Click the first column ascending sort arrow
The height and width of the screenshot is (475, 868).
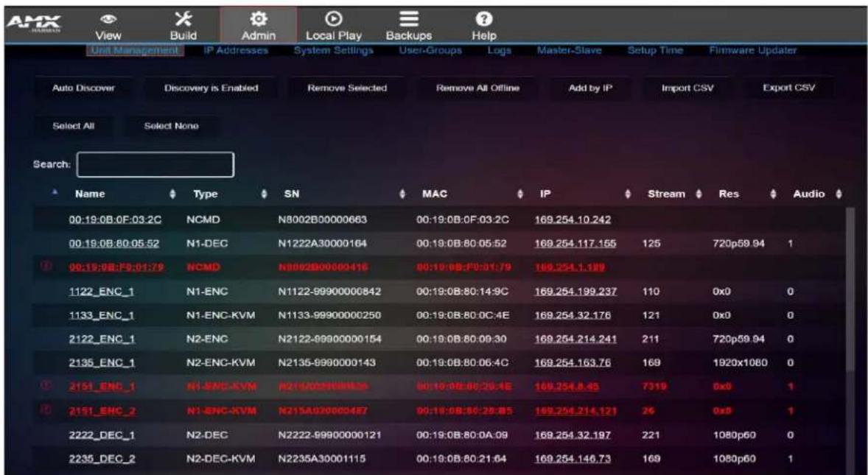point(55,192)
